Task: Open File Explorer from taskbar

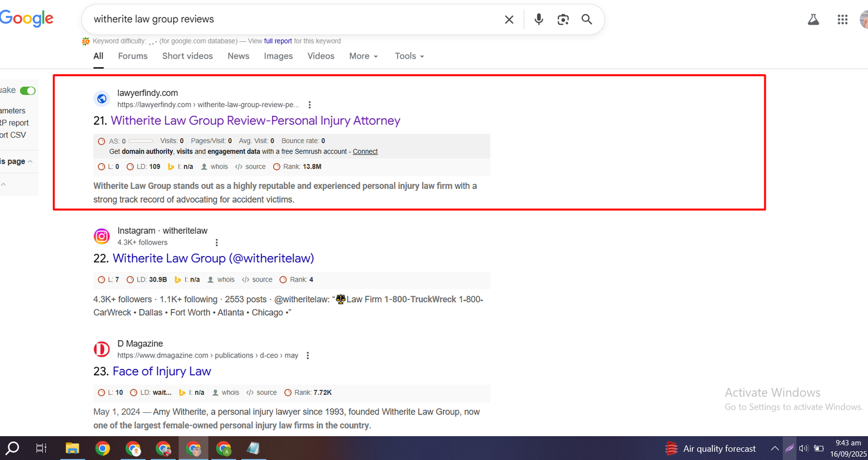Action: pos(72,448)
